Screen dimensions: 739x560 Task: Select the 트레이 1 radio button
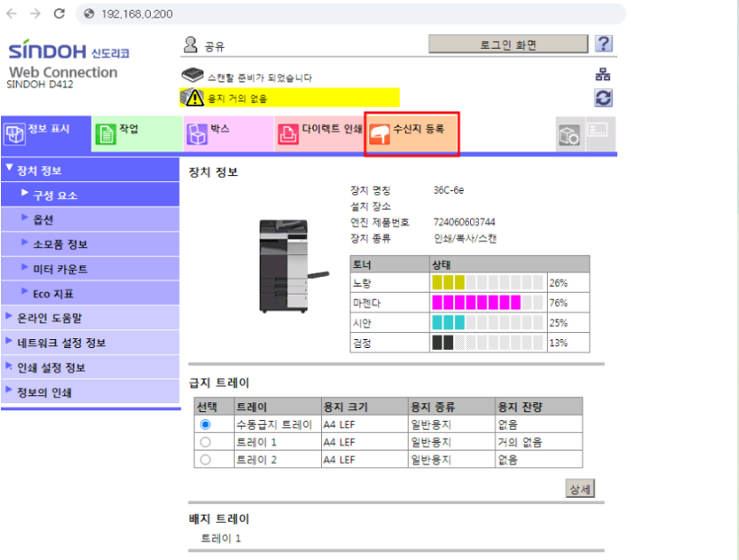[205, 442]
